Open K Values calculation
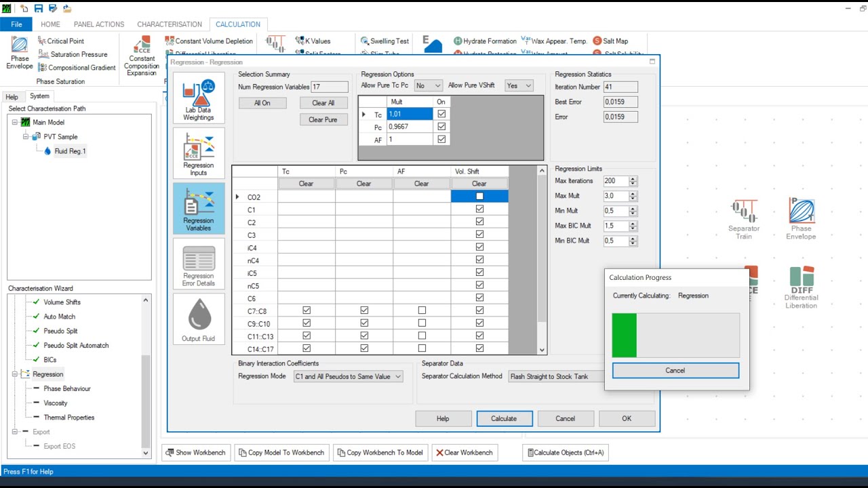Viewport: 868px width, 488px height. click(x=313, y=41)
